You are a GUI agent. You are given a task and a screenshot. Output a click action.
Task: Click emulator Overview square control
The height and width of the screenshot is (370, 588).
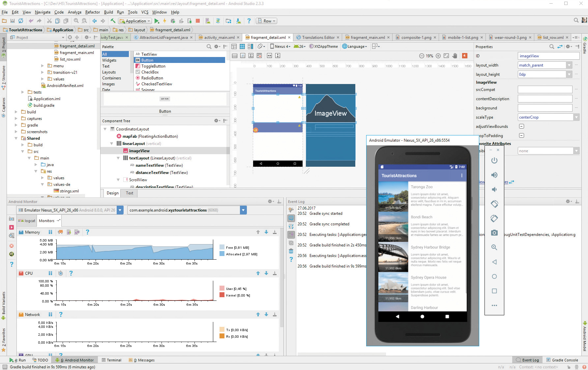pyautogui.click(x=494, y=291)
